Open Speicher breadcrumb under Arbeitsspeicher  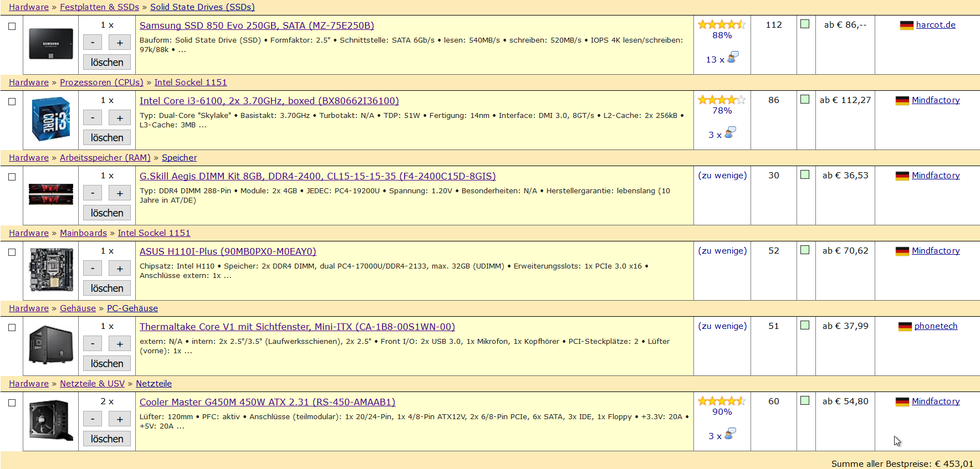pos(179,158)
